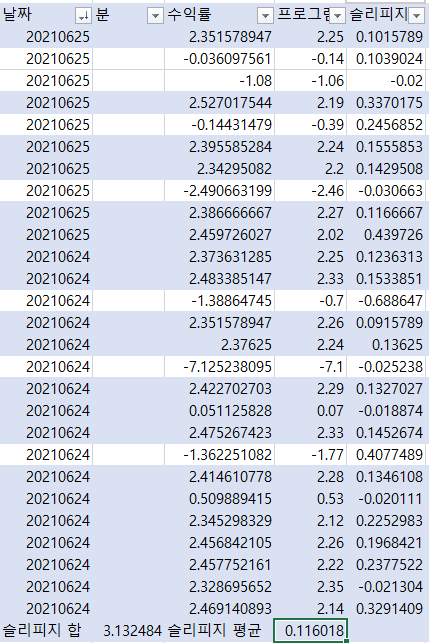Click the cell with -0.14431479

(x=219, y=125)
